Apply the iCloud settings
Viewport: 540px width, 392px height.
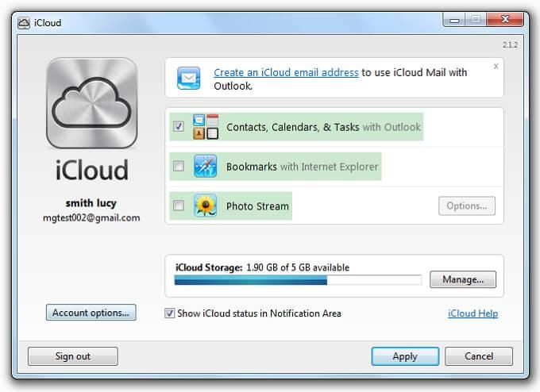pos(405,356)
